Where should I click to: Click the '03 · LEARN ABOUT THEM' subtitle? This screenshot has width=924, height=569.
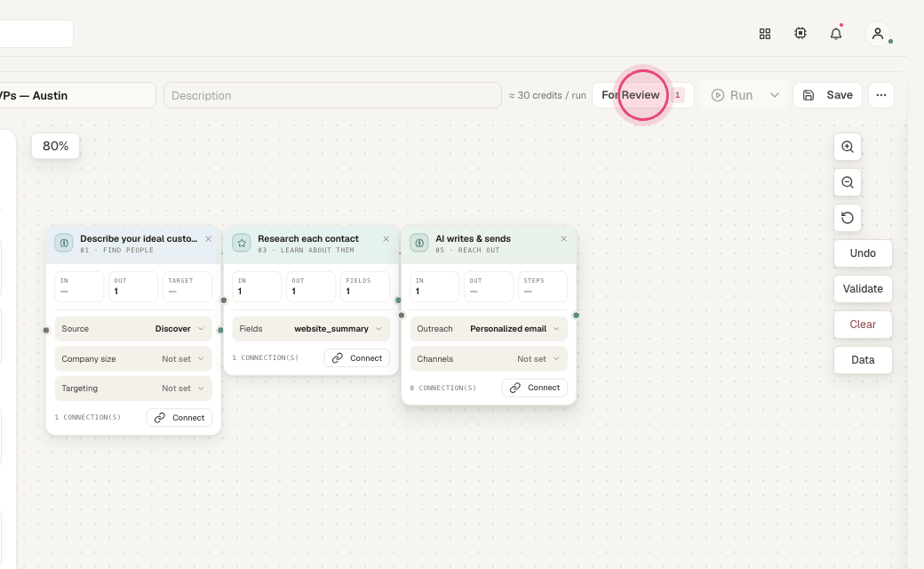[306, 250]
